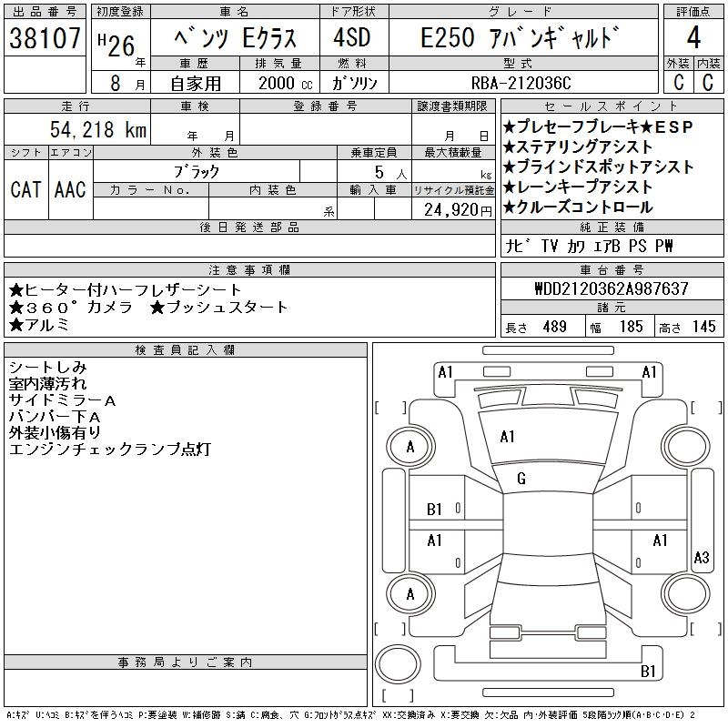728x728 pixels.
Task: Click the door shape value "4SD"
Action: pos(352,37)
